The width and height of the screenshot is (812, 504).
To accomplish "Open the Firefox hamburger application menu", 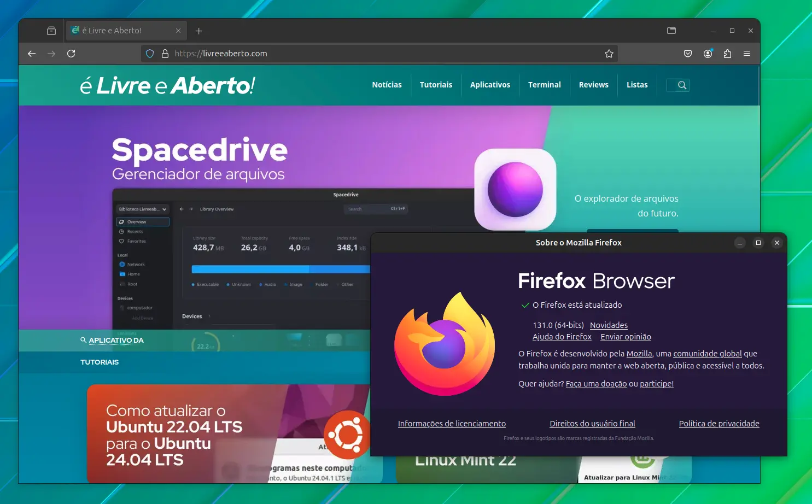I will (x=747, y=54).
